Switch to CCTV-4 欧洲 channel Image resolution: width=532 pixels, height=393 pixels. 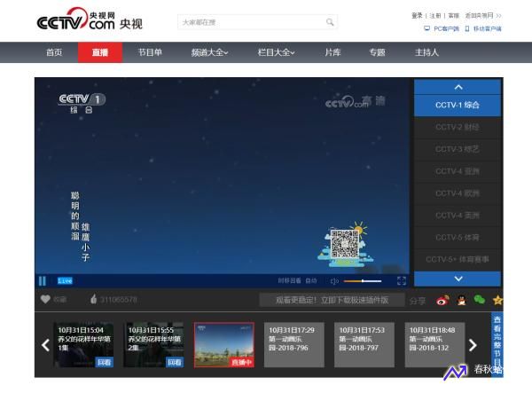click(x=458, y=193)
